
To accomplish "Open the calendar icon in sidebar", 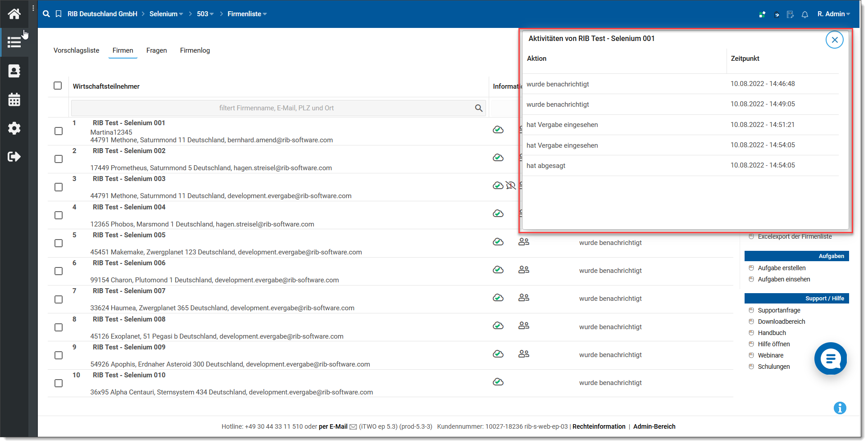I will (x=14, y=100).
